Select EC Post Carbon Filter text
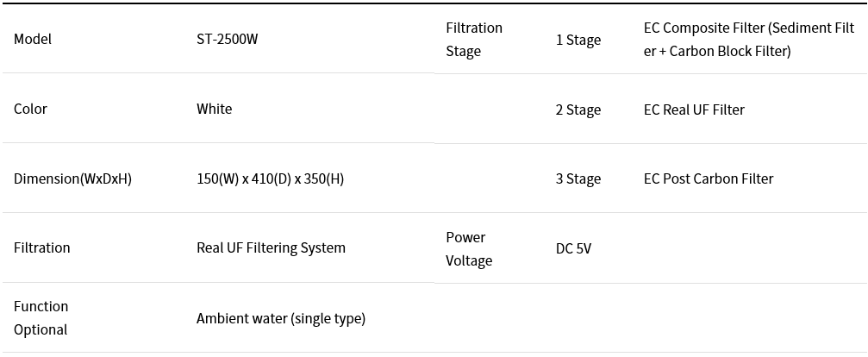868x357 pixels. click(x=709, y=178)
